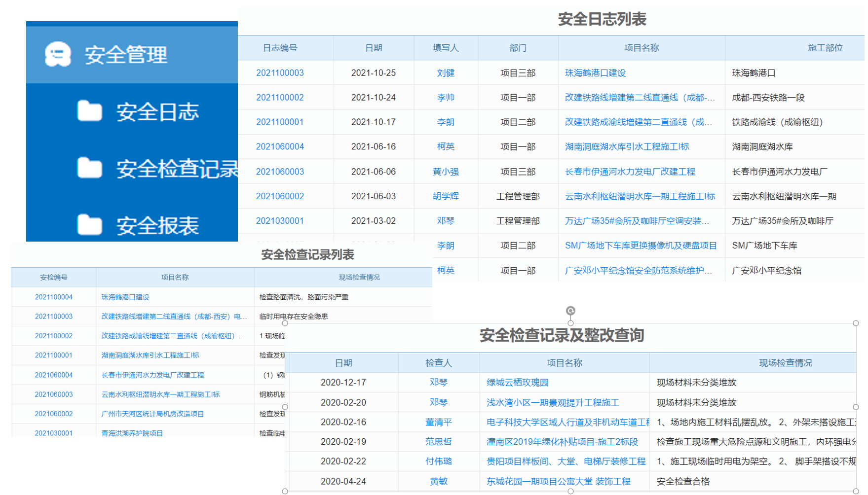Click inspector name 付伟璐
The image size is (868, 495).
click(438, 461)
